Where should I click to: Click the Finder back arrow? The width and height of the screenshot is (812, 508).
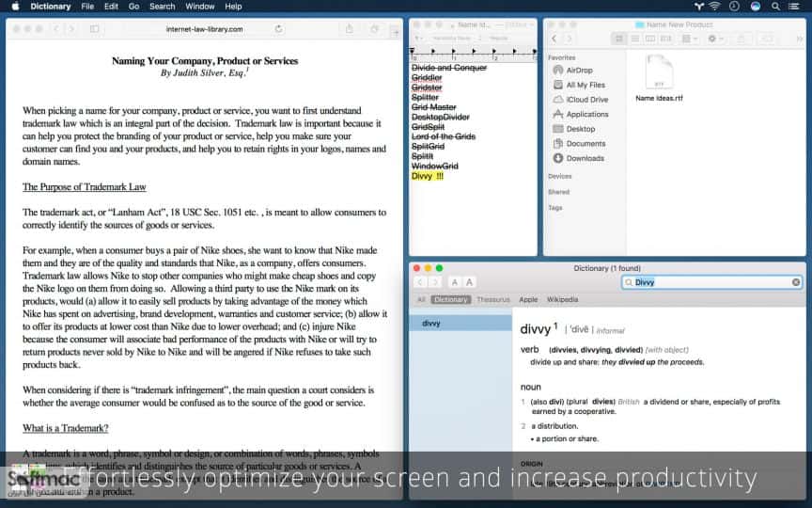[554, 39]
